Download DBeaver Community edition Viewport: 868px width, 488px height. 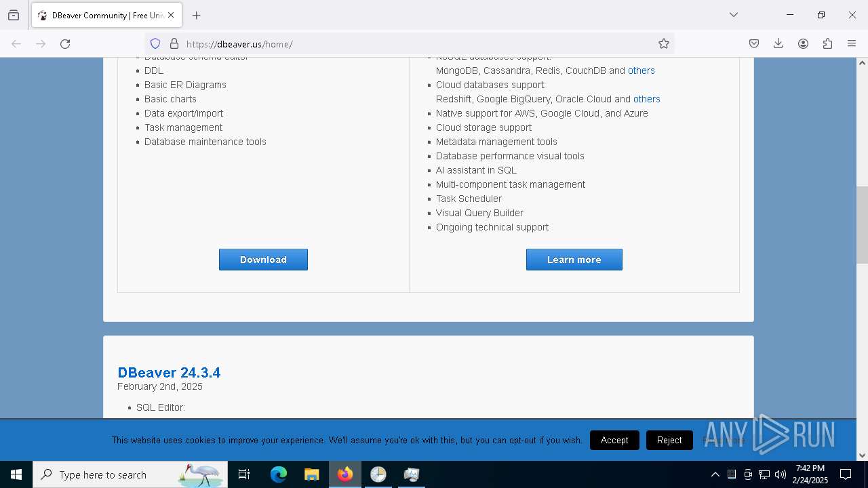(263, 260)
